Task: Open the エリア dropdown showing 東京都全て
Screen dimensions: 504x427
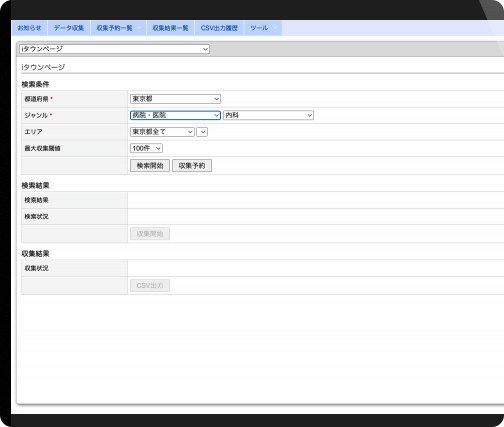Action: (162, 132)
